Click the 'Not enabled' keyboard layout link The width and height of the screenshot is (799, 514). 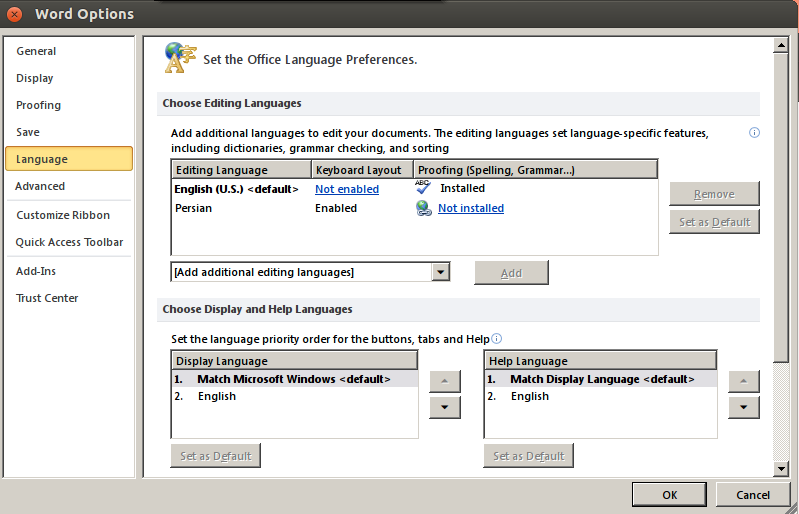click(347, 189)
